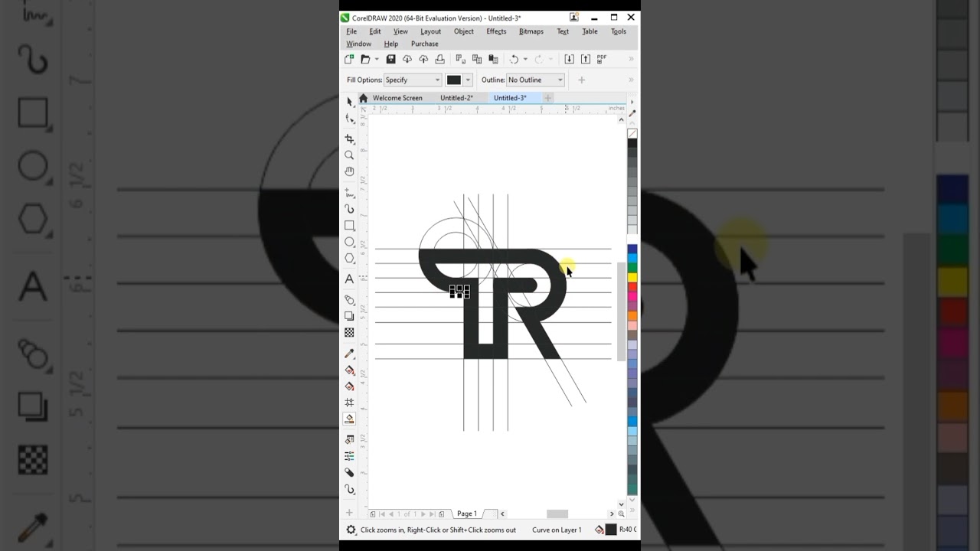Image resolution: width=980 pixels, height=551 pixels.
Task: Select the Text tool
Action: pos(349,279)
